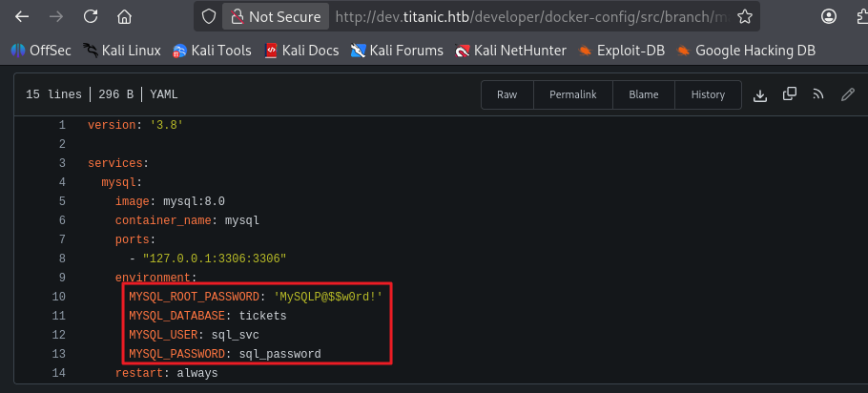Image resolution: width=868 pixels, height=393 pixels.
Task: Open the tracking protection shield icon
Action: (210, 17)
